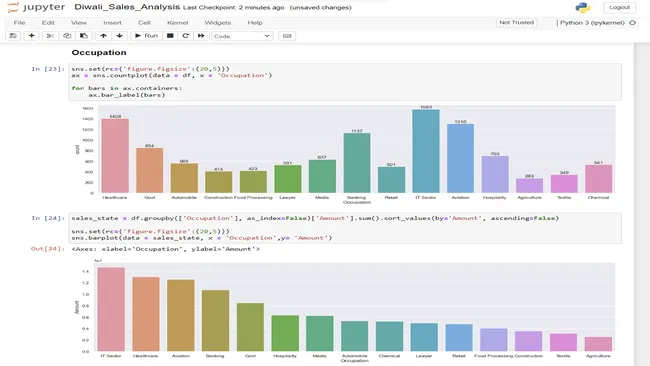Click the Not Trusted button
The height and width of the screenshot is (366, 650).
click(517, 23)
